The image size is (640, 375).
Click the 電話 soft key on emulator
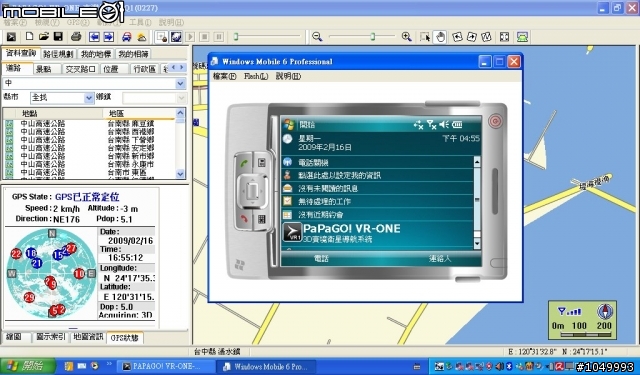click(x=321, y=258)
